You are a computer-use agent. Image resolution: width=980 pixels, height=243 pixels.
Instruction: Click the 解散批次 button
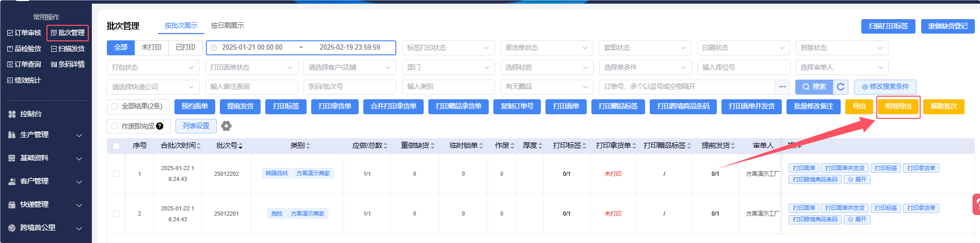click(x=943, y=107)
